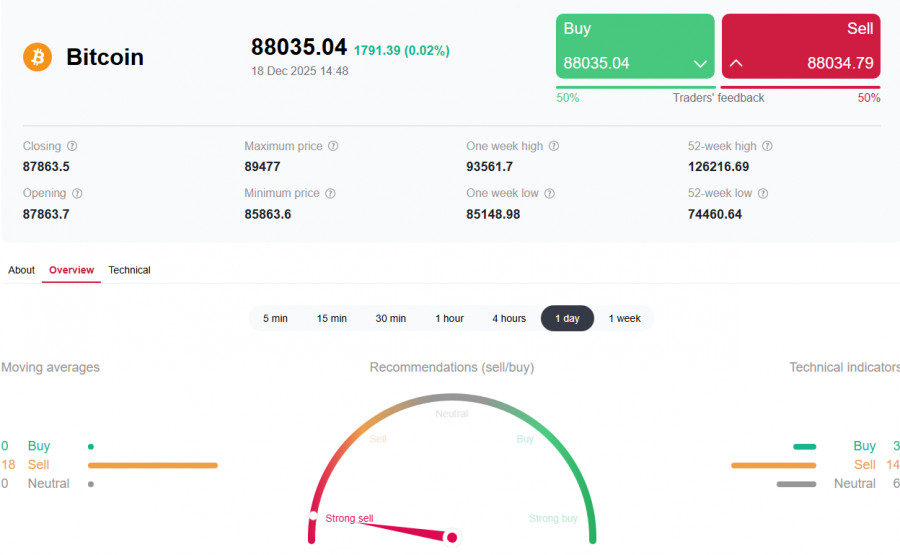Open the Opening help question icon

(x=77, y=193)
